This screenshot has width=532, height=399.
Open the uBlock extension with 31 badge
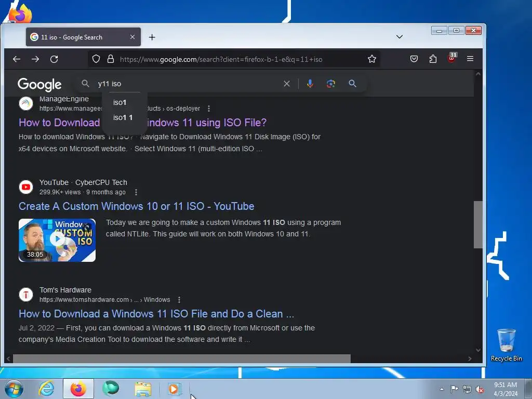click(x=452, y=58)
